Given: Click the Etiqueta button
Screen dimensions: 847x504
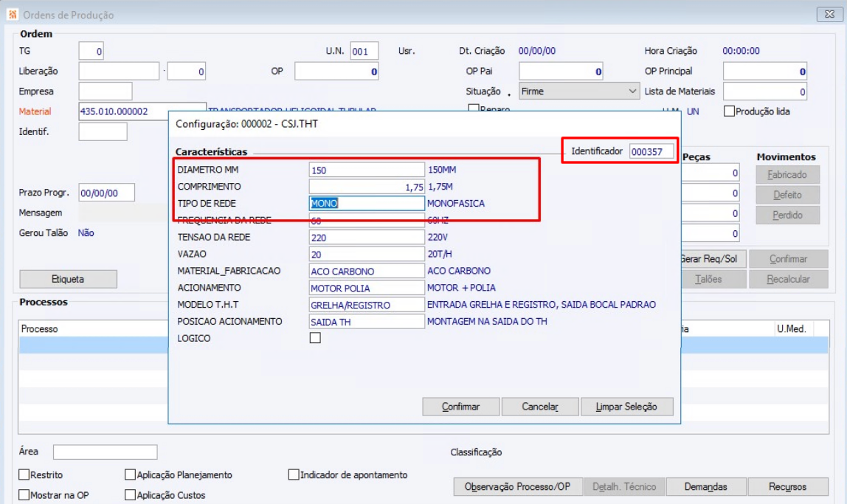Looking at the screenshot, I should (x=68, y=279).
